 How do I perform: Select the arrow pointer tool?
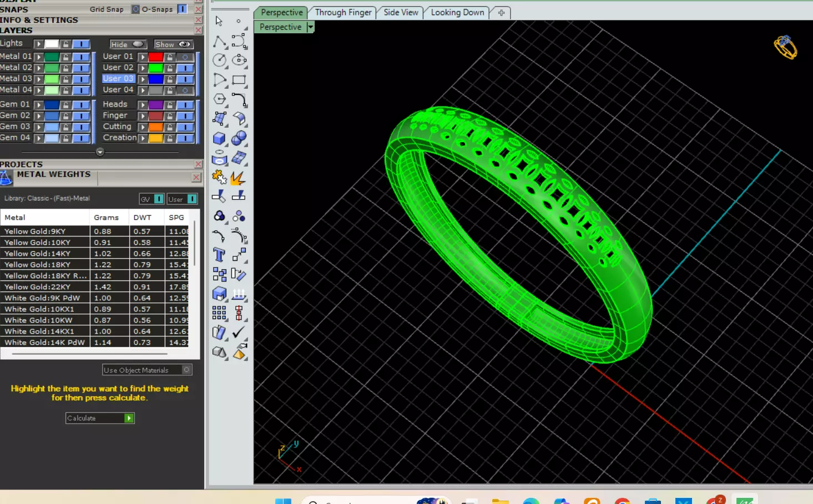click(219, 21)
